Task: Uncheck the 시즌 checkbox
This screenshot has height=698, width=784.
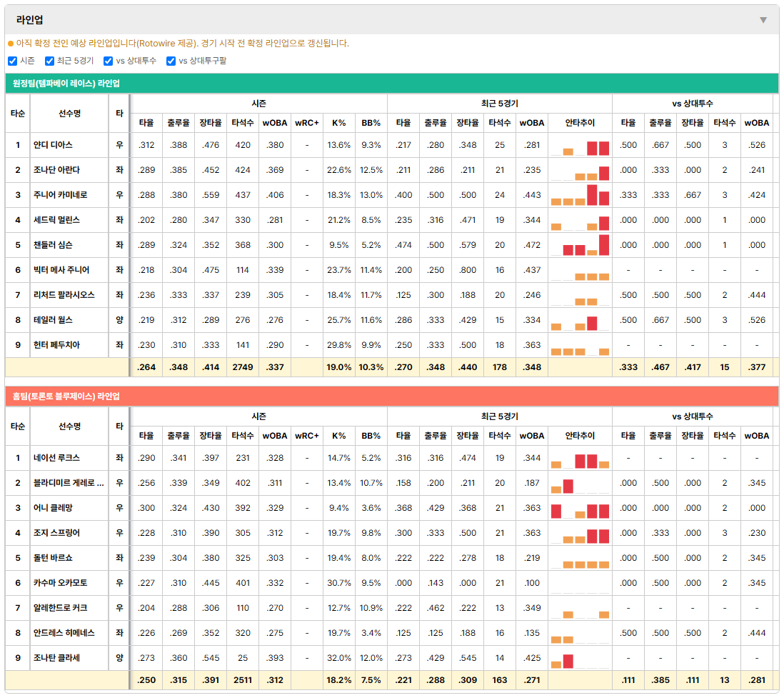Action: click(x=13, y=61)
